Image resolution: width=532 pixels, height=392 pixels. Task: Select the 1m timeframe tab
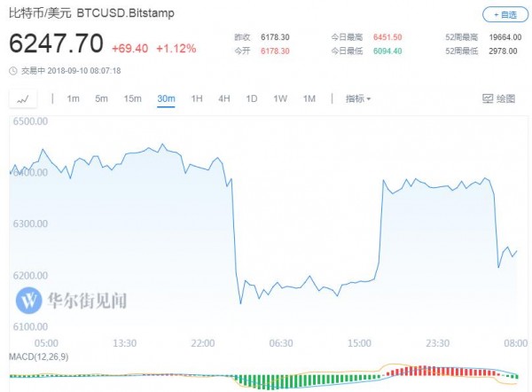pyautogui.click(x=73, y=98)
